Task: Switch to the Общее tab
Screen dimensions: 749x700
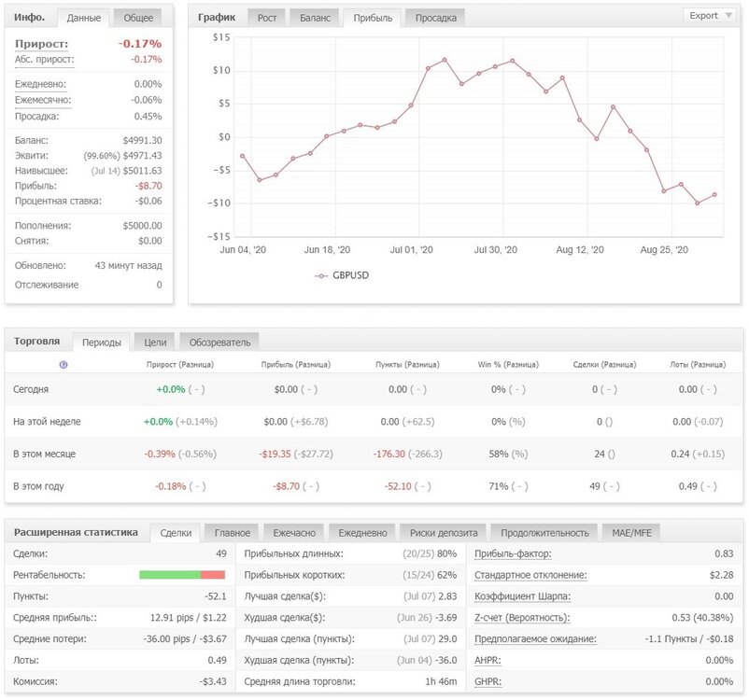Action: click(x=138, y=18)
